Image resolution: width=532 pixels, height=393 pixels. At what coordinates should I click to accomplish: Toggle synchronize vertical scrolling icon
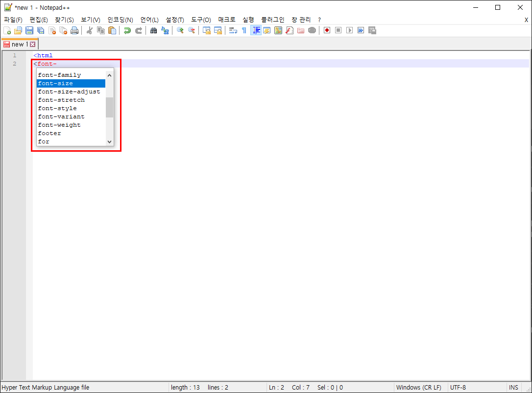click(207, 30)
